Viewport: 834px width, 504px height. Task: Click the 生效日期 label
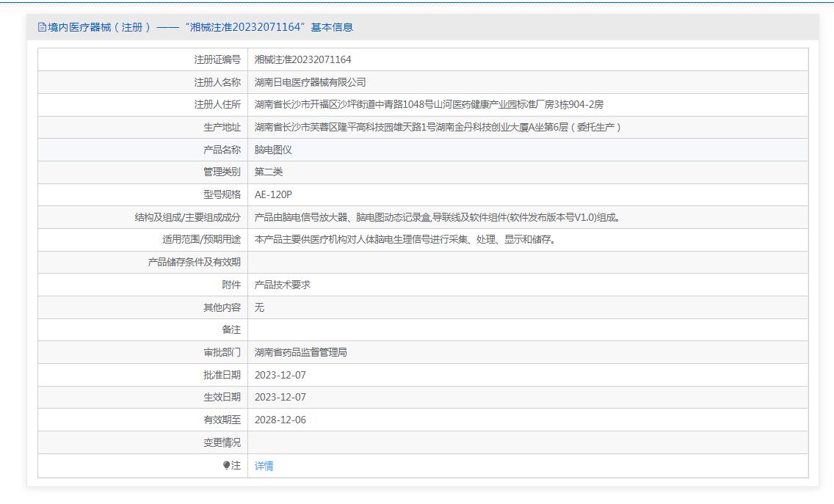click(222, 397)
